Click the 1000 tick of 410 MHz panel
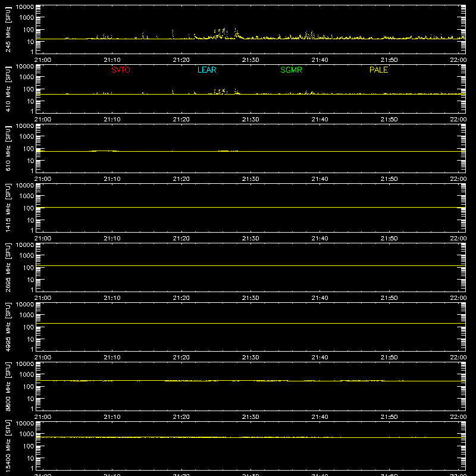476x476 pixels. point(27,77)
